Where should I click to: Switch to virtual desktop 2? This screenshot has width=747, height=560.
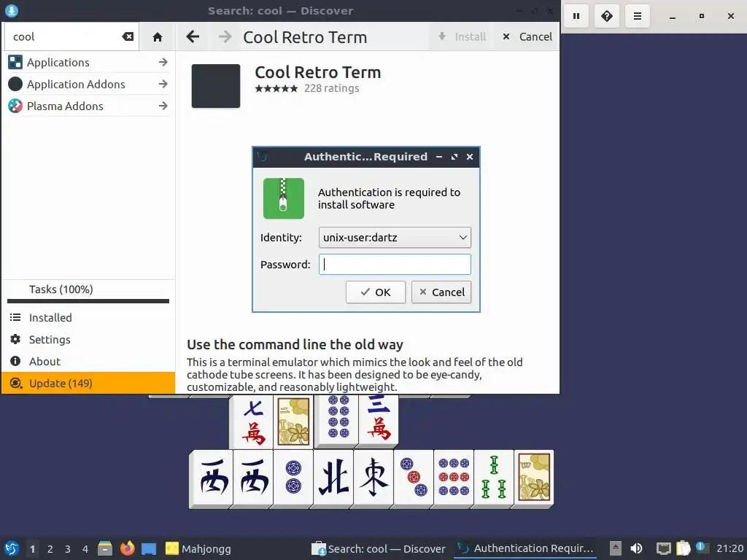click(50, 549)
